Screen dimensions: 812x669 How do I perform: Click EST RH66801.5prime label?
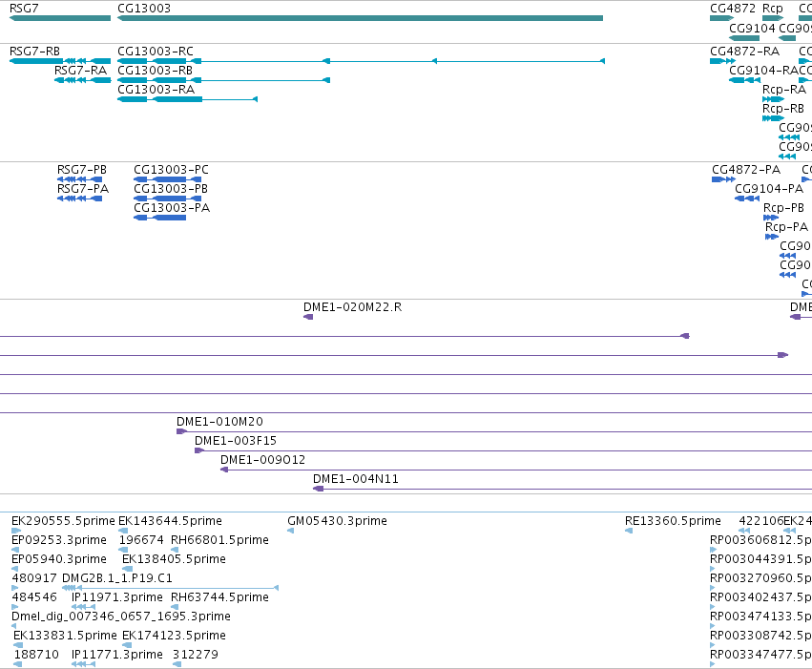(219, 540)
